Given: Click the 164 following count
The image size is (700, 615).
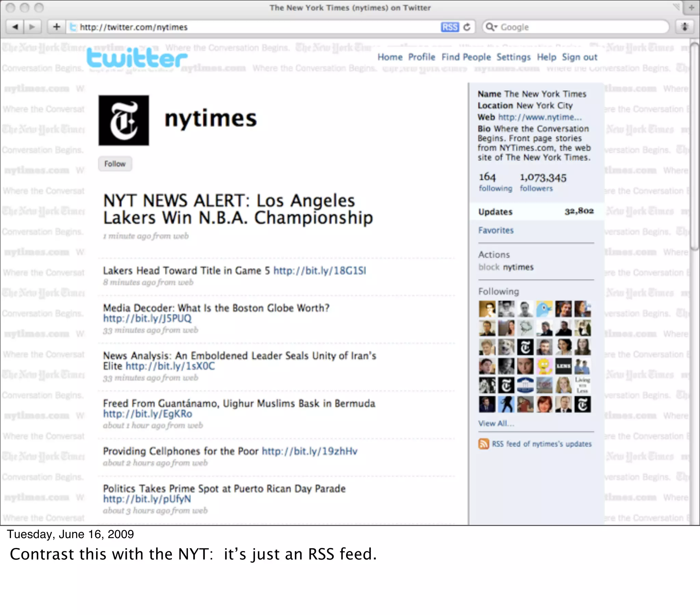Looking at the screenshot, I should pyautogui.click(x=495, y=182).
